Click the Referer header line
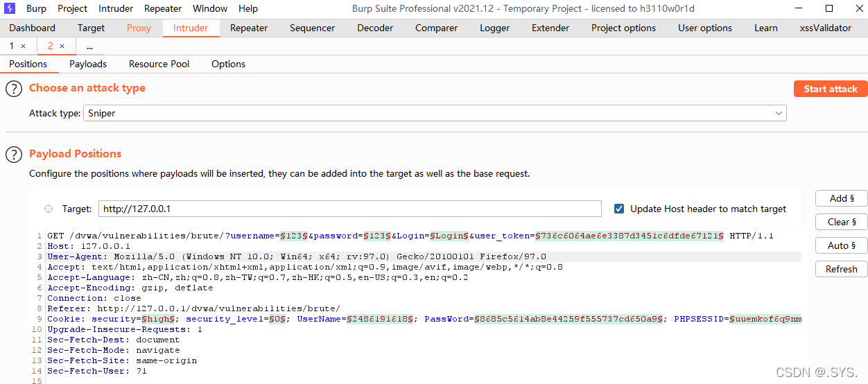The height and width of the screenshot is (384, 868). pyautogui.click(x=193, y=308)
